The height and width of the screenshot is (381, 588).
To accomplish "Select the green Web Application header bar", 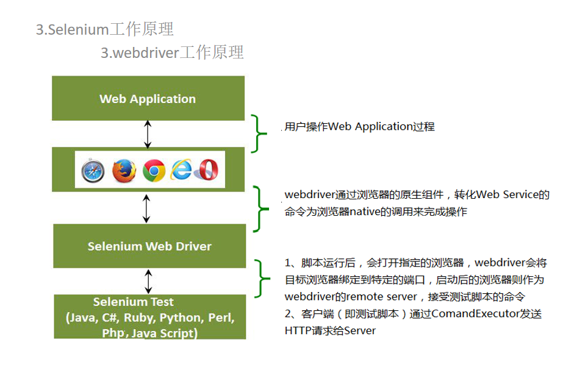I will click(x=147, y=98).
